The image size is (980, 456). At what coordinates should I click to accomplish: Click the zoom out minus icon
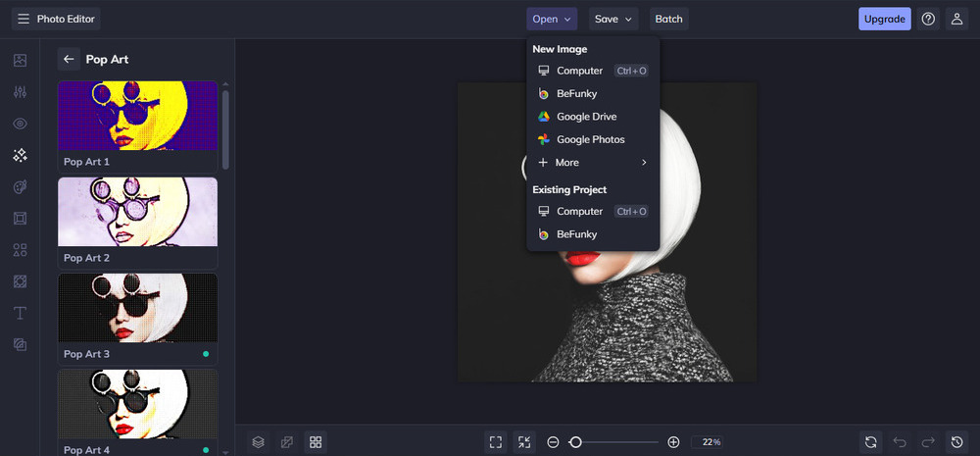coord(553,442)
